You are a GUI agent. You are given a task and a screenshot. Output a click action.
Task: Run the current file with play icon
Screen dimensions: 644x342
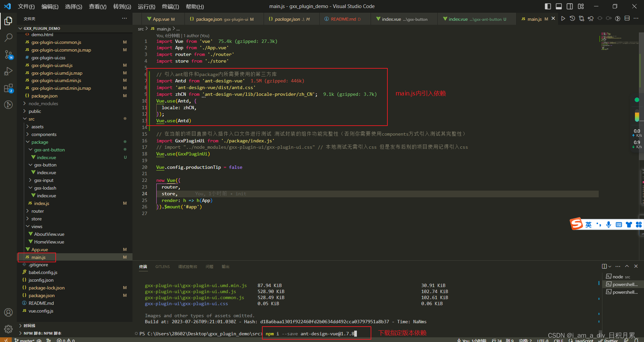point(563,18)
